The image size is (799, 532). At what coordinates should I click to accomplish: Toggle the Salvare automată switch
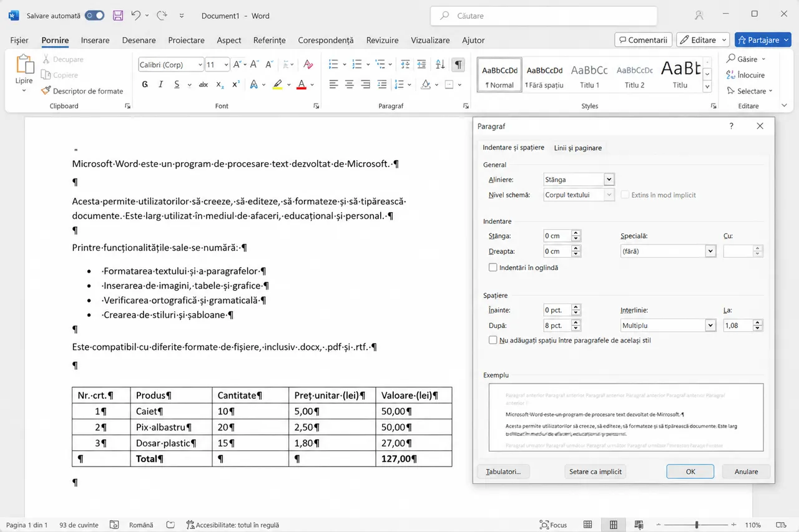click(95, 16)
